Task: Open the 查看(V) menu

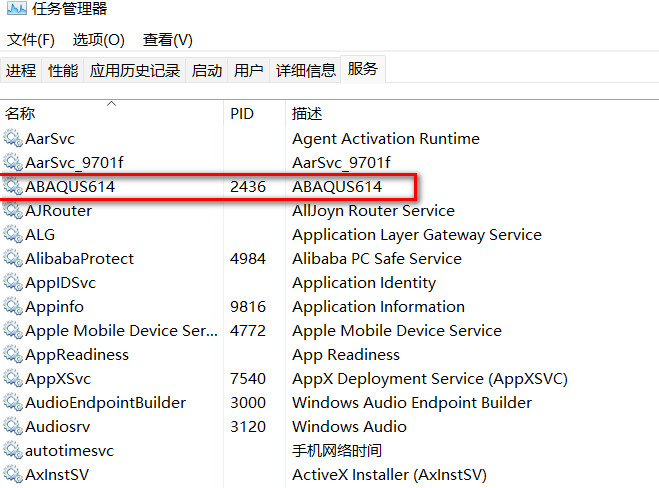Action: point(167,40)
